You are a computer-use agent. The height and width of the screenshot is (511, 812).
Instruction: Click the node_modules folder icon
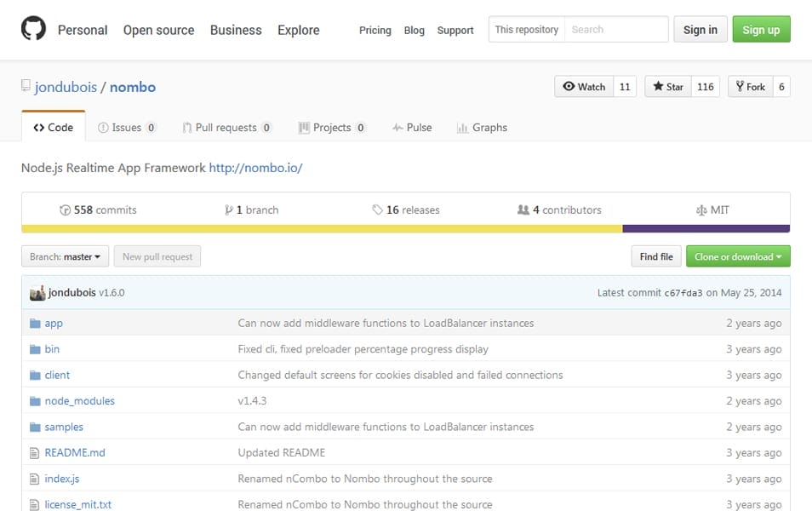[35, 401]
